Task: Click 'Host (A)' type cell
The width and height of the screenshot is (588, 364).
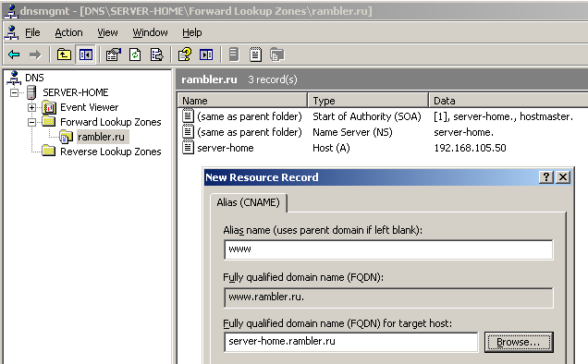Action: point(331,148)
